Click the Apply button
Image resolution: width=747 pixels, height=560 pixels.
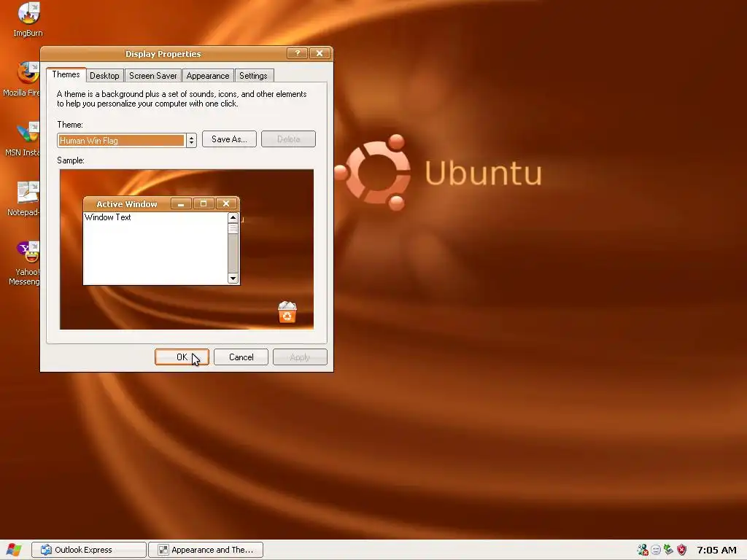coord(300,357)
